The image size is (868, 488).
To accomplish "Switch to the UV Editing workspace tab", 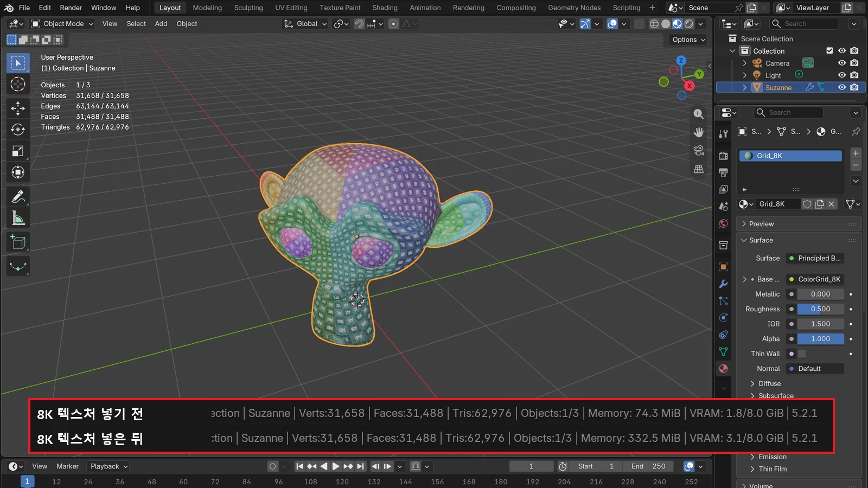I will coord(291,8).
